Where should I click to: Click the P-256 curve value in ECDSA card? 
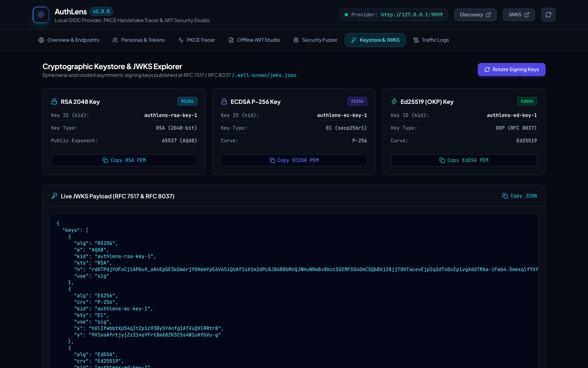(360, 140)
